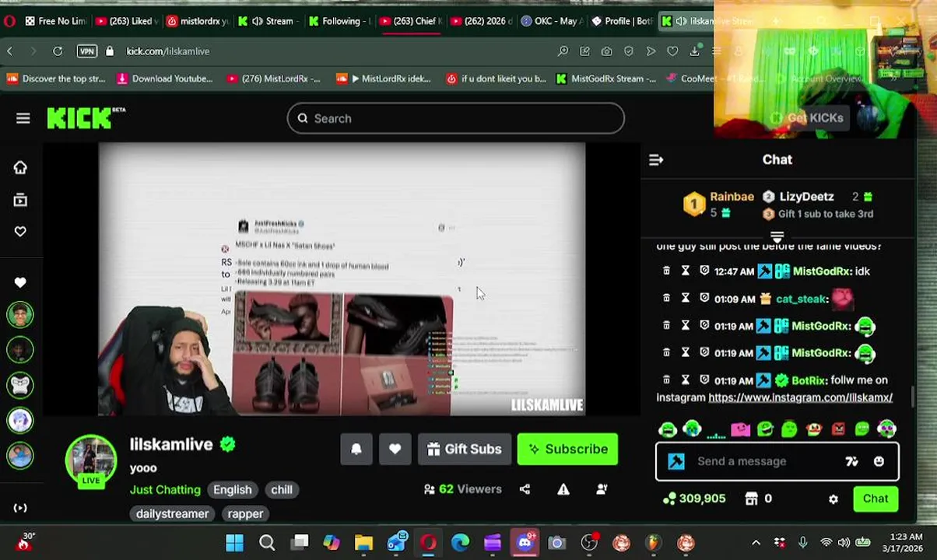Open the Browse icon in Kick sidebar
The height and width of the screenshot is (560, 937).
pos(20,200)
